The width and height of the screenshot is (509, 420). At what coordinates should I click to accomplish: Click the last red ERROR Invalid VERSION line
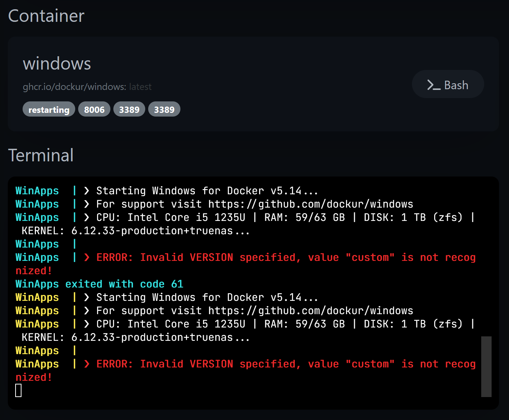(x=246, y=370)
